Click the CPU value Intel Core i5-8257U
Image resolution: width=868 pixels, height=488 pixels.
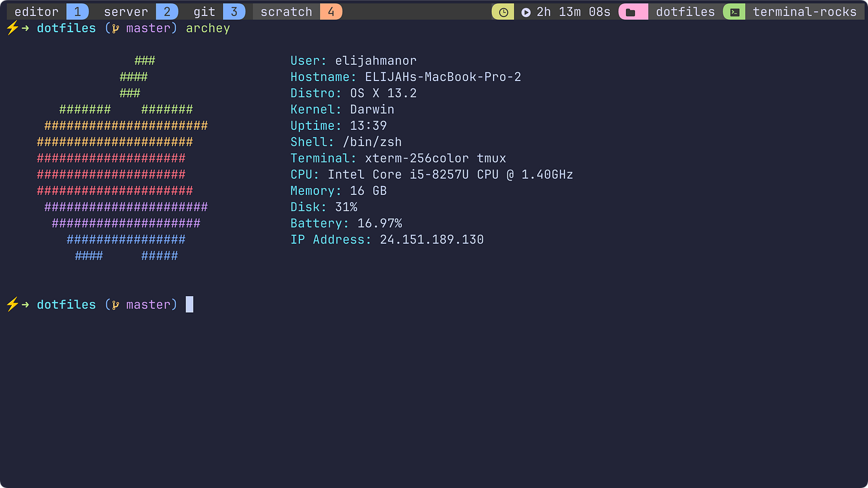(451, 175)
